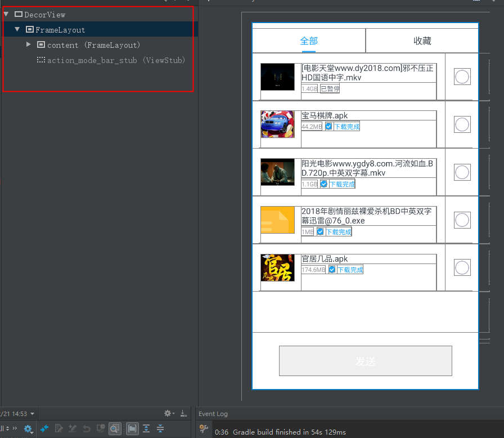Switch to the 收藏 tab
Image resolution: width=504 pixels, height=438 pixels.
[422, 40]
